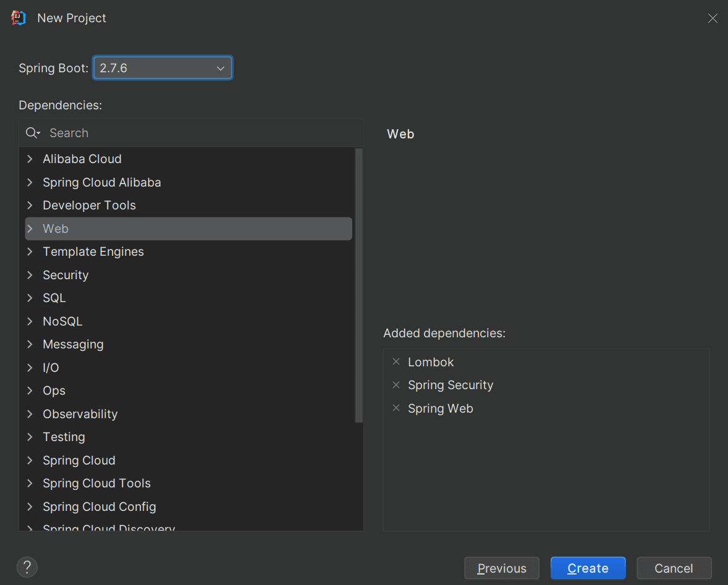Image resolution: width=728 pixels, height=585 pixels.
Task: Select the Security row label
Action: [x=66, y=275]
